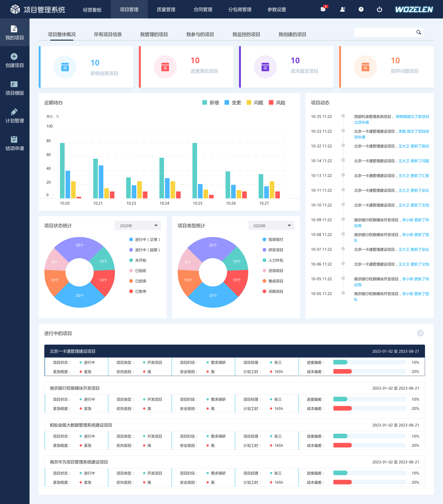Open the 蚂蚁金服大数据管理系统建设项目 title
The image size is (443, 504).
coord(81,425)
